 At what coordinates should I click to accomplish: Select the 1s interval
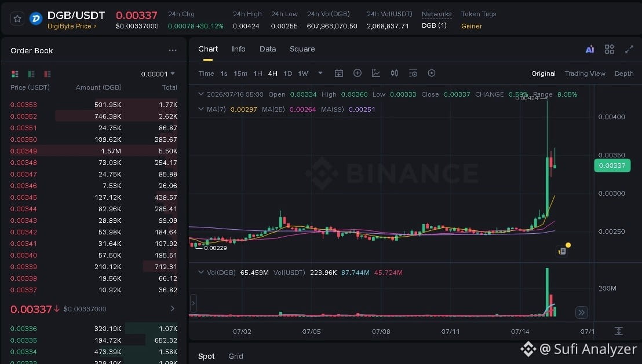[x=224, y=73]
